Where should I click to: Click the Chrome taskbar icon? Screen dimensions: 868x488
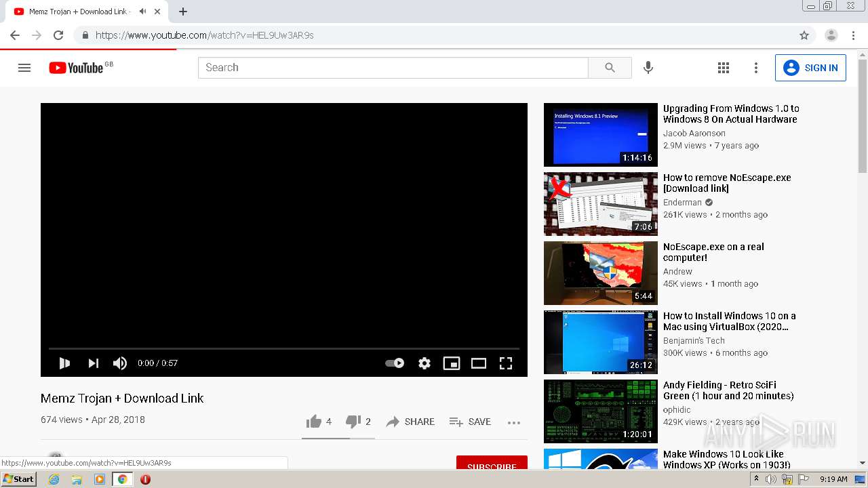(x=122, y=479)
